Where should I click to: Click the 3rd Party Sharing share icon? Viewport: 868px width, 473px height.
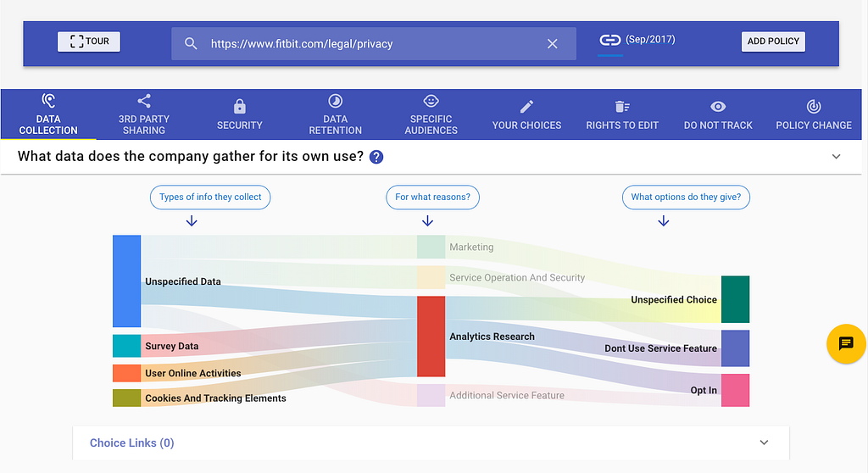[x=144, y=102]
